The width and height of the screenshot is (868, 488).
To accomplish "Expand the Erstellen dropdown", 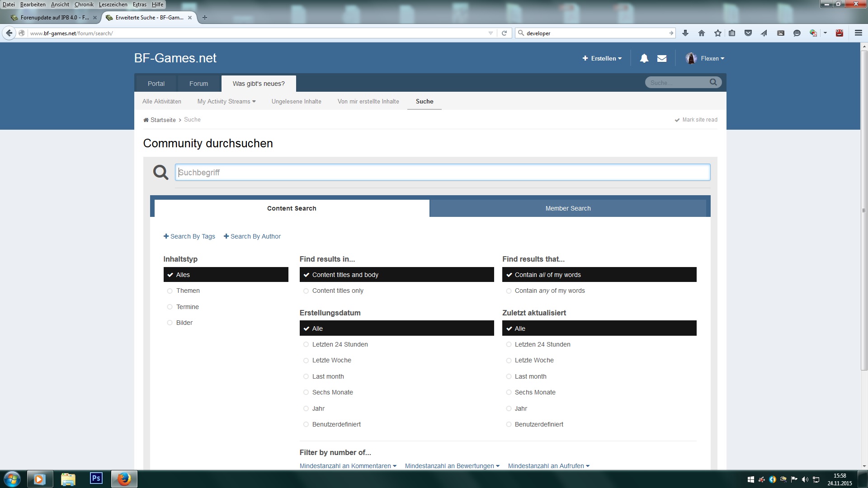I will (x=602, y=58).
